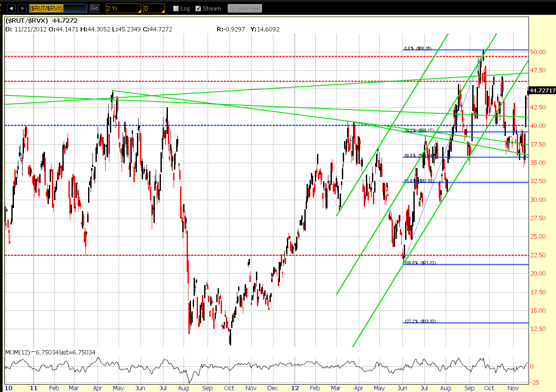Open the 2 Yr time range dropdown
This screenshot has height=392, width=556.
coord(123,8)
